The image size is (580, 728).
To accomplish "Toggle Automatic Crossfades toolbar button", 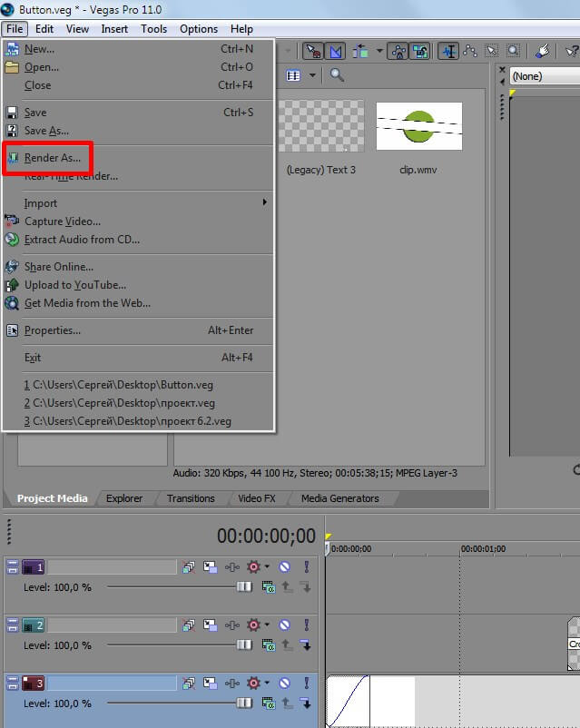I will pyautogui.click(x=335, y=51).
